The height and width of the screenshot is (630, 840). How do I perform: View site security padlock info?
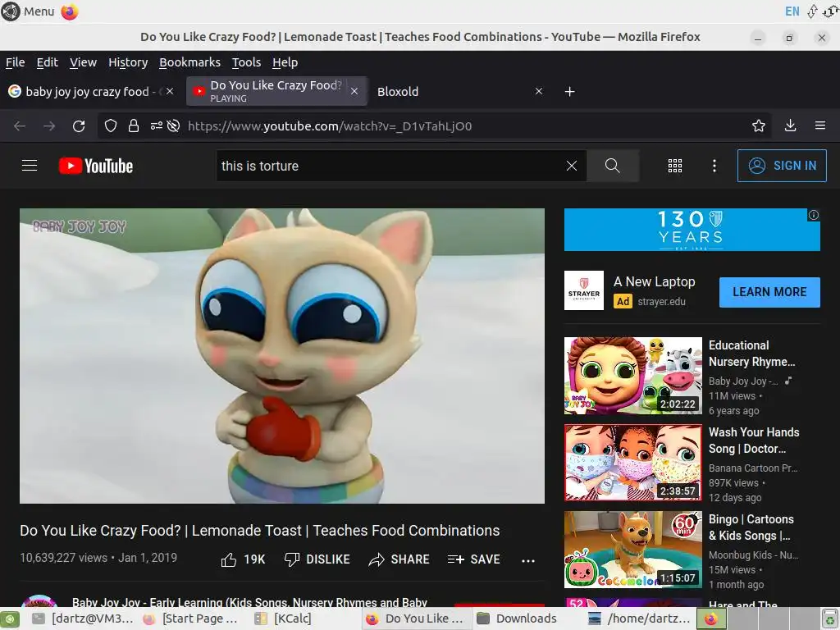[x=134, y=126]
